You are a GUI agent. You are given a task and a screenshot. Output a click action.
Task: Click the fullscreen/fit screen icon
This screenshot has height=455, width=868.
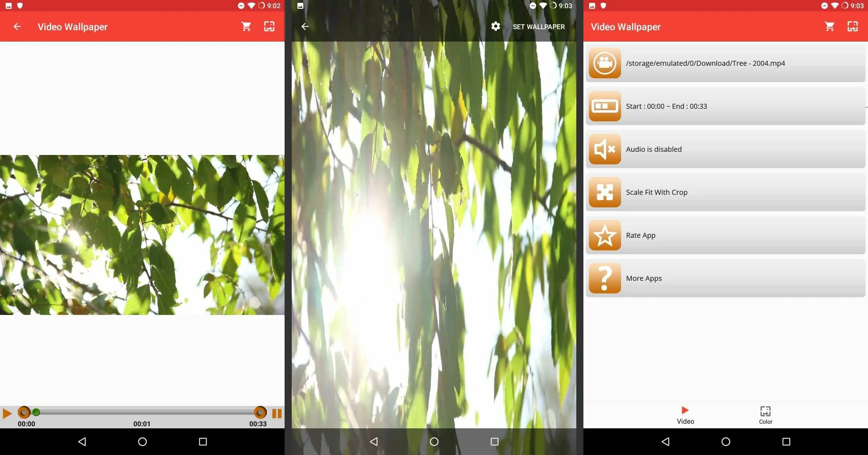(x=269, y=26)
